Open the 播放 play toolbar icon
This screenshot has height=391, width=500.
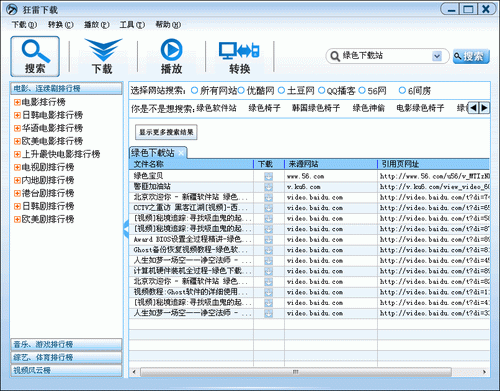pyautogui.click(x=171, y=56)
